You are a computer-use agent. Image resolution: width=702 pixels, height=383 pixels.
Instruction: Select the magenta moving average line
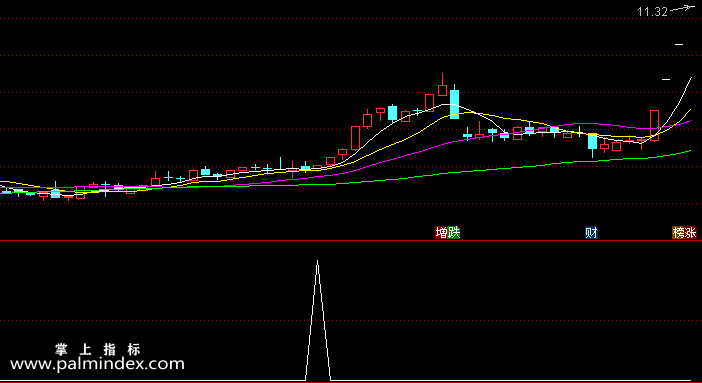448,143
